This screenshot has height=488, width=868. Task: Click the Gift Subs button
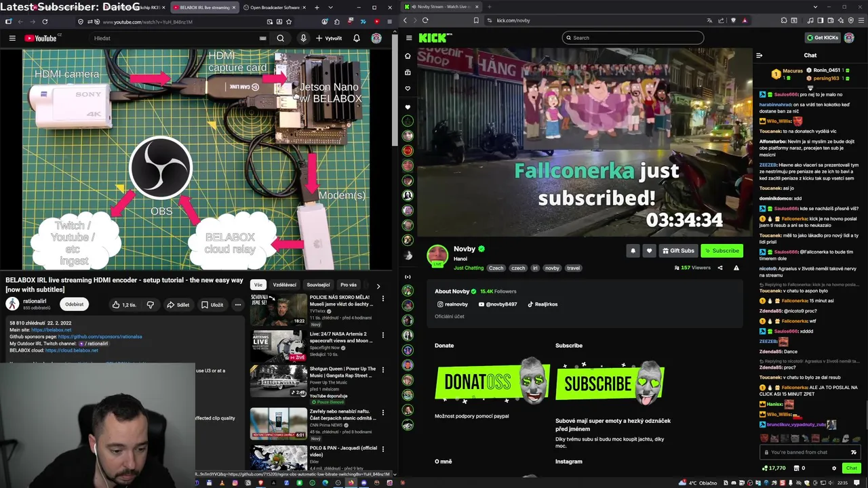point(678,251)
